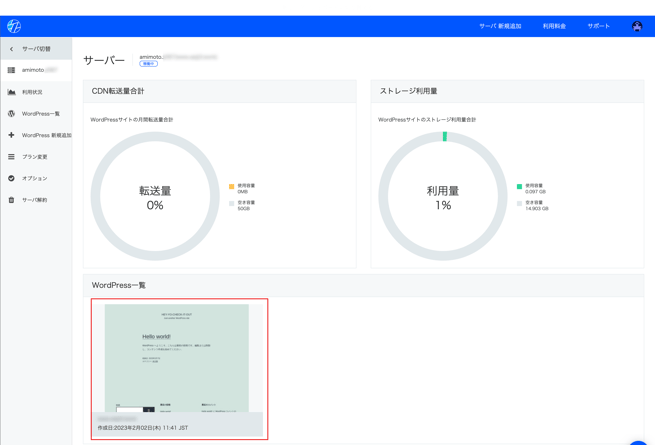Click the green 使用容量 legend swatch
This screenshot has height=445, width=655.
[519, 186]
